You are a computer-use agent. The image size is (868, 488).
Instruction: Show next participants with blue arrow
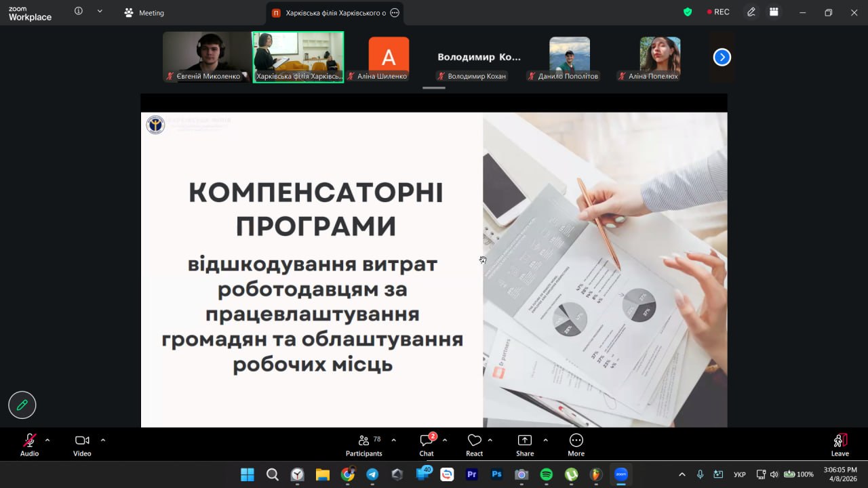(722, 58)
